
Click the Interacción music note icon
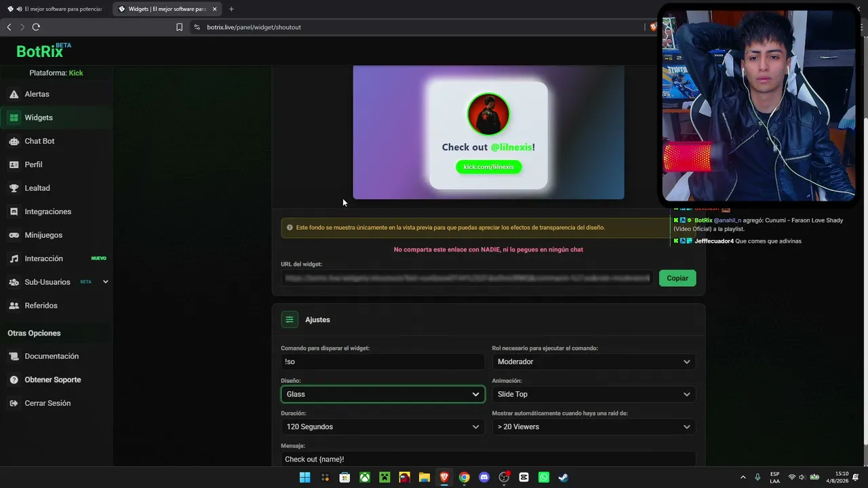click(x=14, y=258)
